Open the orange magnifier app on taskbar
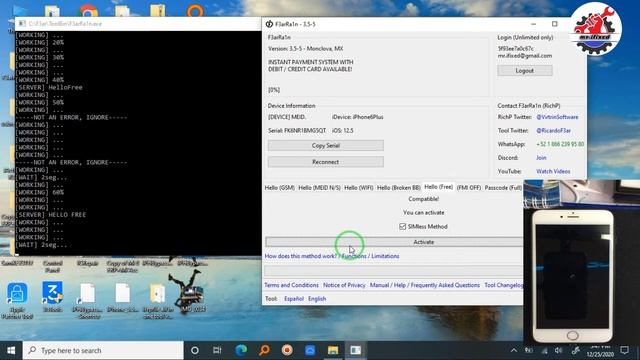Image resolution: width=640 pixels, height=360 pixels. (x=264, y=350)
